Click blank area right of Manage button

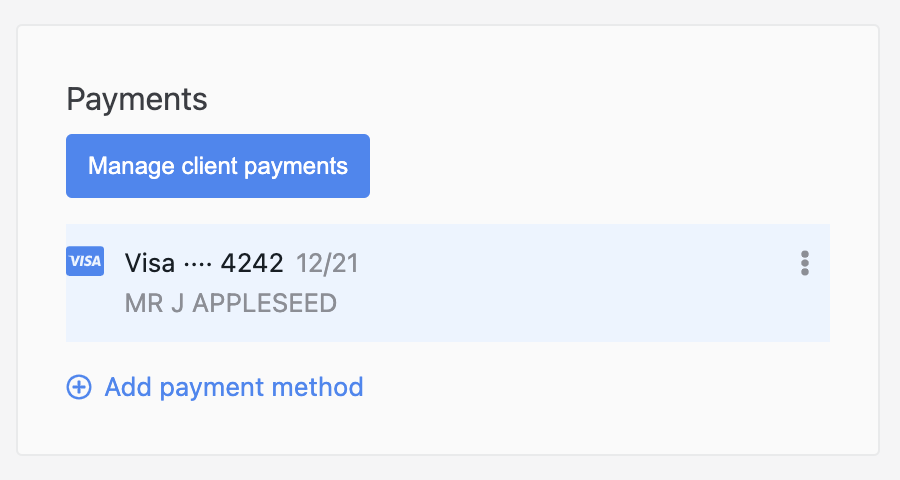point(600,166)
